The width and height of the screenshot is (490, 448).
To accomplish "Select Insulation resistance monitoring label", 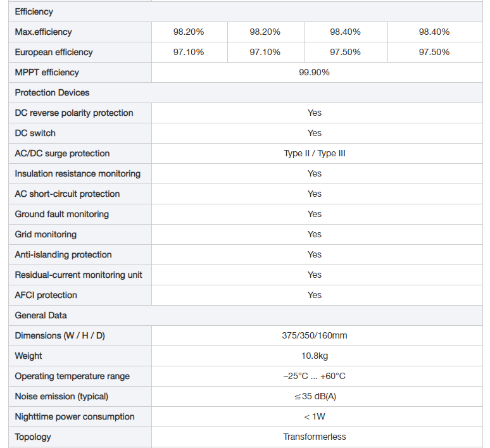I will click(x=77, y=174).
